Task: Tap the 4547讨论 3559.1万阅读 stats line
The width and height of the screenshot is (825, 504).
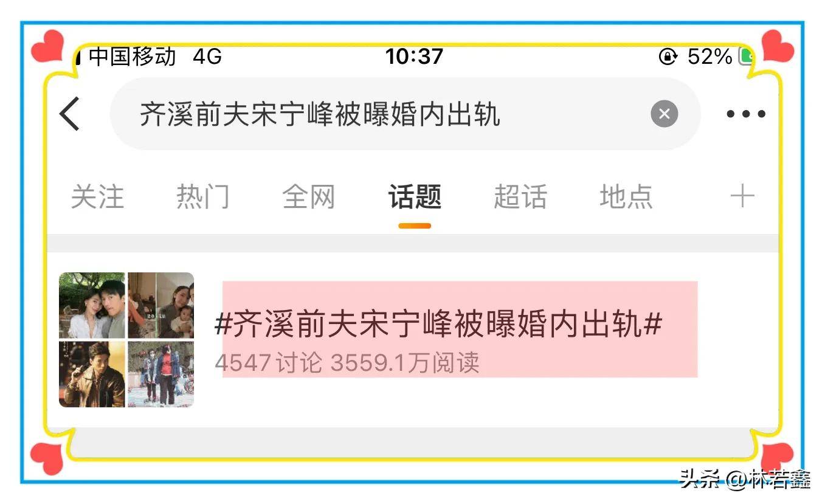Action: [x=347, y=363]
